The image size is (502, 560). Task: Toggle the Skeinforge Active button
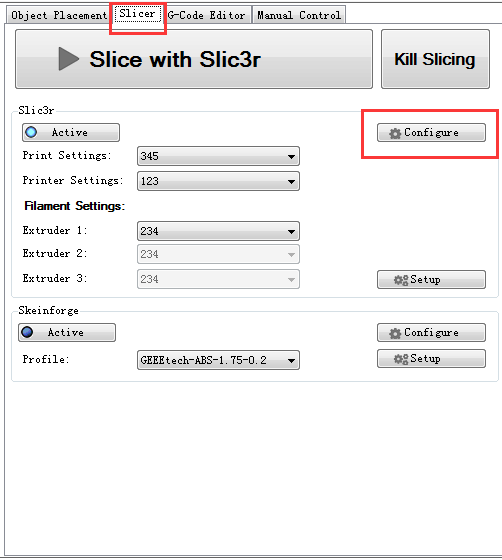pos(67,332)
